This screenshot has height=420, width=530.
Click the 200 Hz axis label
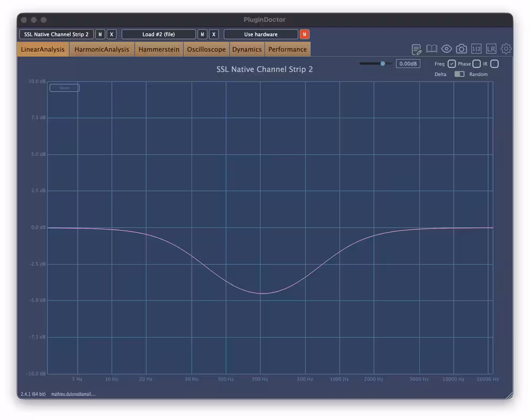tap(260, 379)
